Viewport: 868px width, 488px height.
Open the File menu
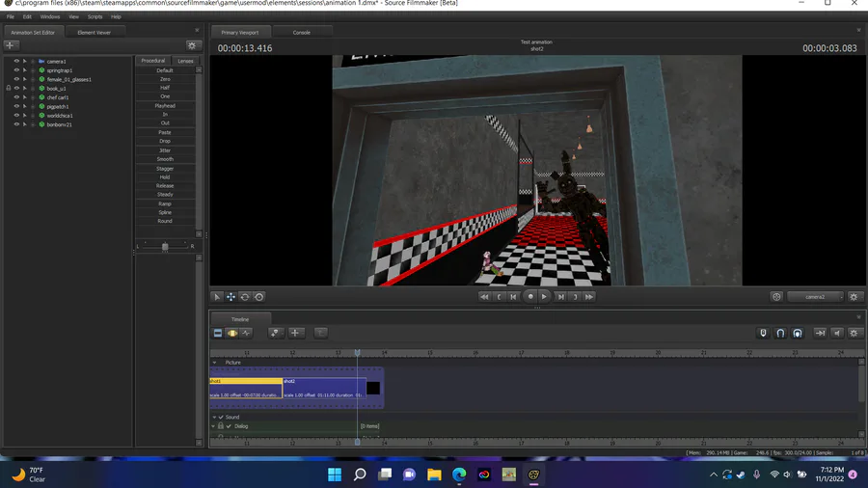11,17
